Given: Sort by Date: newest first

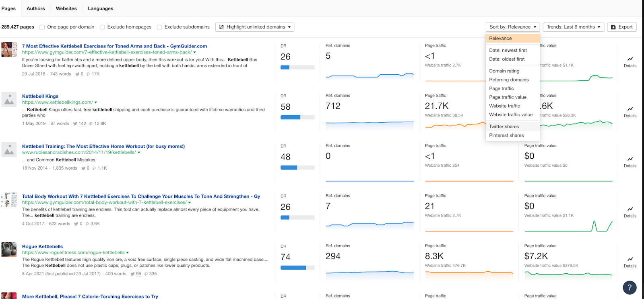Looking at the screenshot, I should (x=513, y=50).
